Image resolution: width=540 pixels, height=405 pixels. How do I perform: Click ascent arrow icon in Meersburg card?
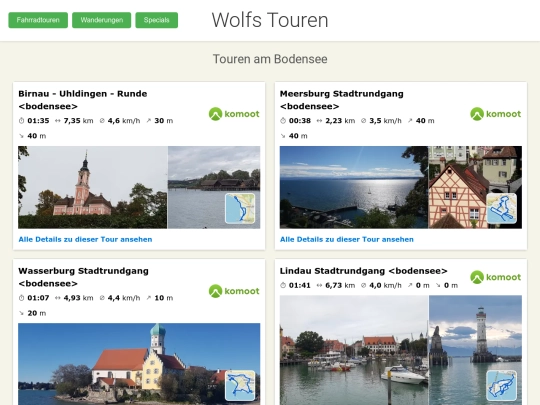point(410,121)
